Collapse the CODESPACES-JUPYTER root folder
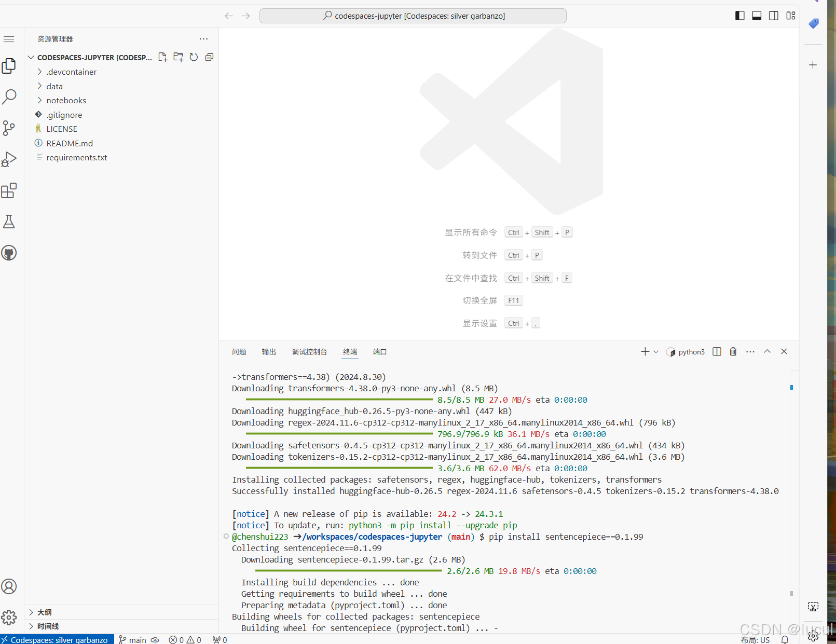The height and width of the screenshot is (644, 836). point(31,57)
